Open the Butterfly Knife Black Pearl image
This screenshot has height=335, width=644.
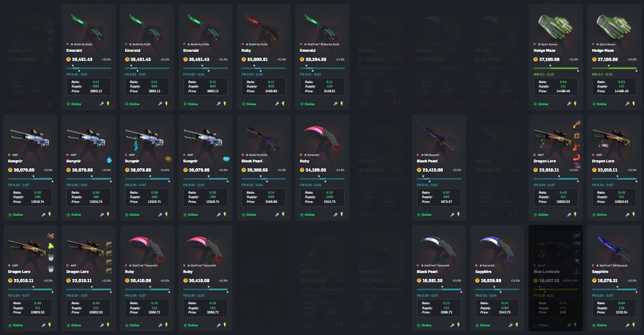point(263,138)
